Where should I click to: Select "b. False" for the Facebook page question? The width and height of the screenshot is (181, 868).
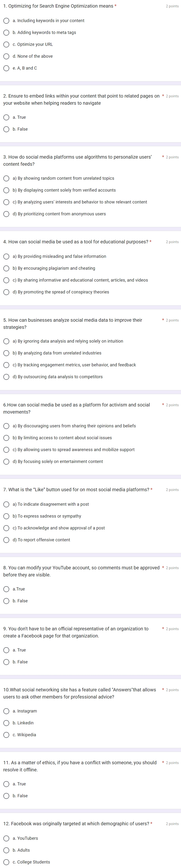(x=6, y=661)
